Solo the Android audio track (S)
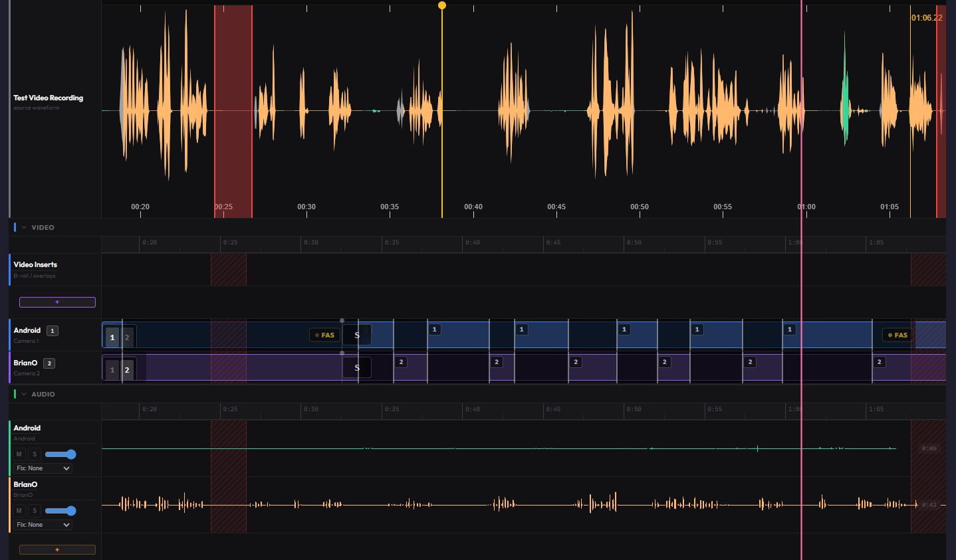The width and height of the screenshot is (956, 560). (35, 454)
